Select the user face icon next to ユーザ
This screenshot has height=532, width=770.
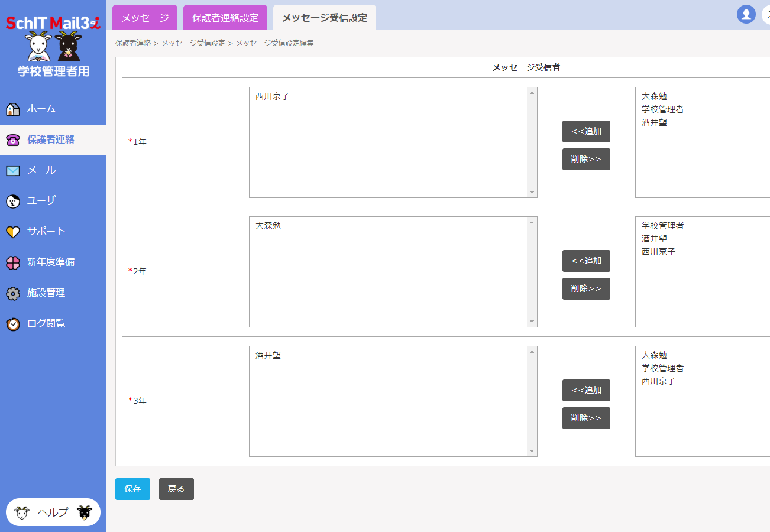click(x=13, y=202)
